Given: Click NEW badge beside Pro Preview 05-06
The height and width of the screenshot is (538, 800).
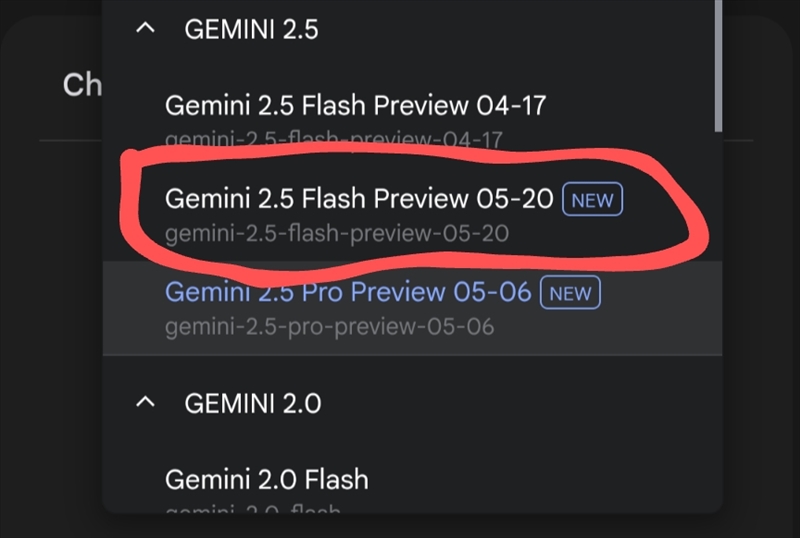Looking at the screenshot, I should [571, 294].
